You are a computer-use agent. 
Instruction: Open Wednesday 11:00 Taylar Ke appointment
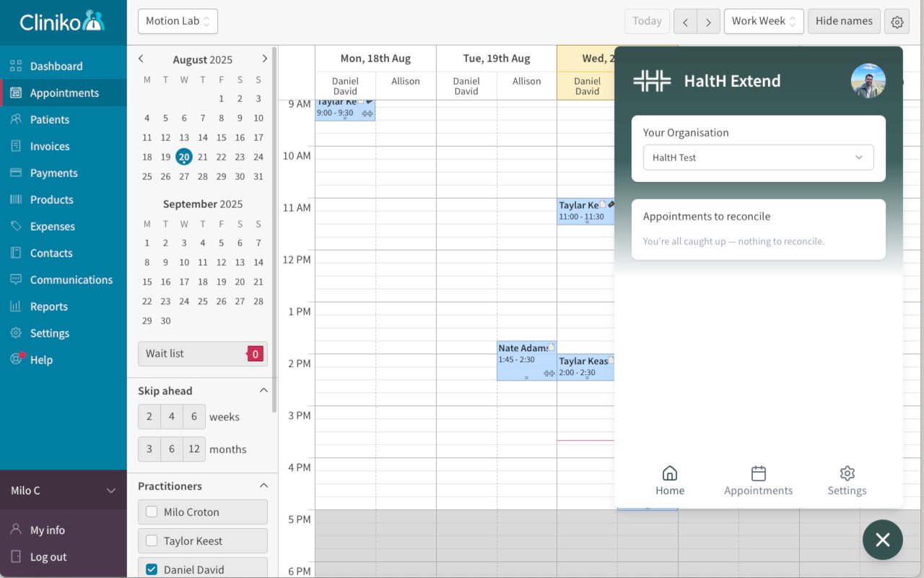(x=585, y=212)
